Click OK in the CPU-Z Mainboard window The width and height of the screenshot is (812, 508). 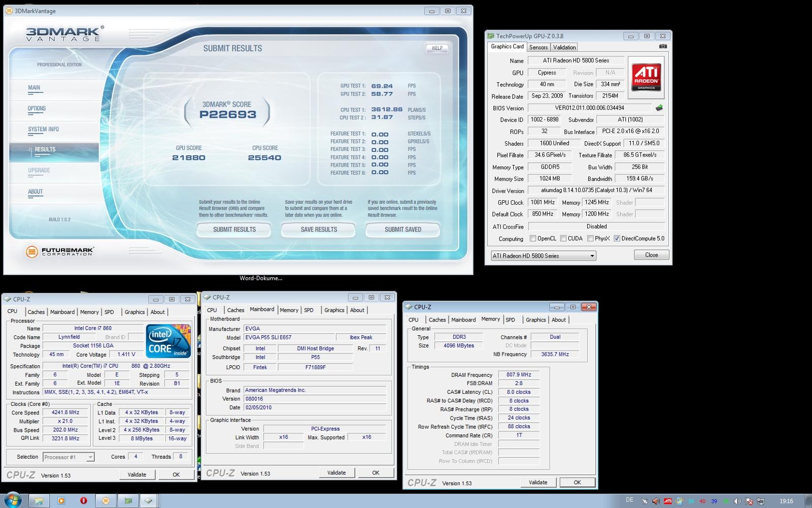[376, 472]
